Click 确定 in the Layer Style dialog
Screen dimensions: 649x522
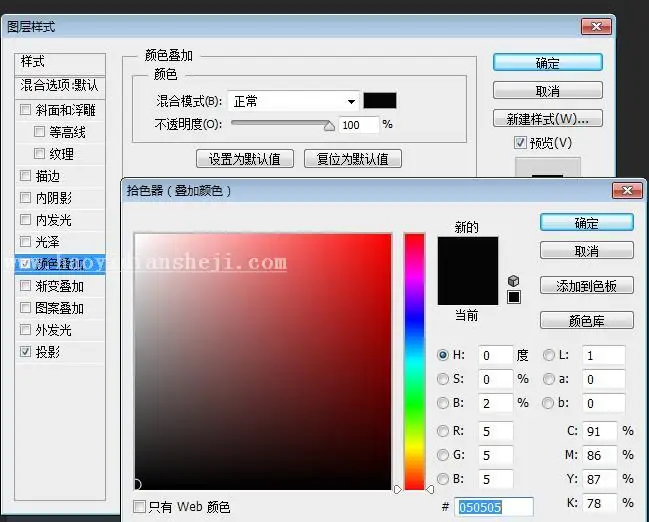pyautogui.click(x=548, y=63)
